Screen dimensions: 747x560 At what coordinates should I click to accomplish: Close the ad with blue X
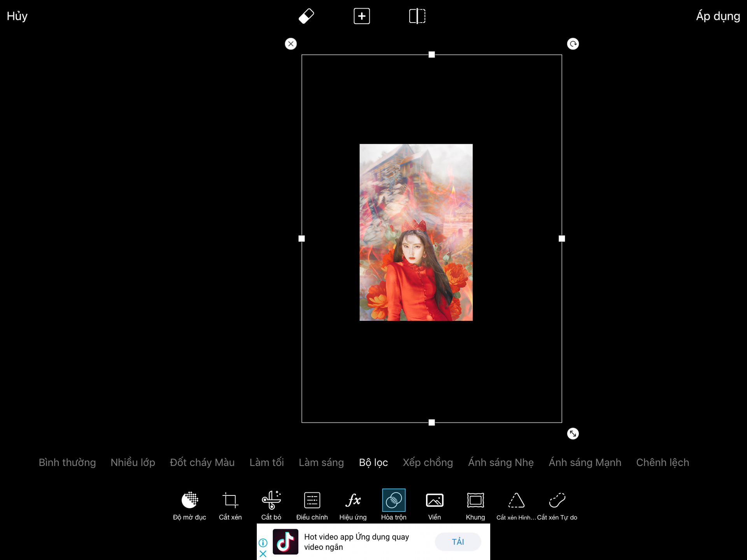[x=263, y=554]
